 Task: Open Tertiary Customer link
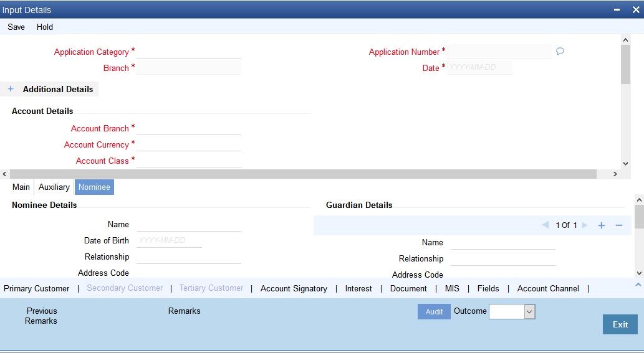pyautogui.click(x=211, y=288)
